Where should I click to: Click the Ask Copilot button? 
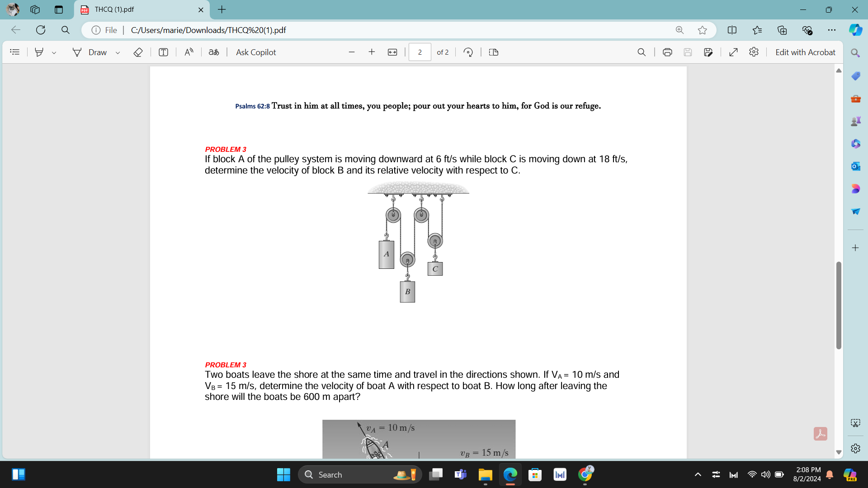(256, 52)
